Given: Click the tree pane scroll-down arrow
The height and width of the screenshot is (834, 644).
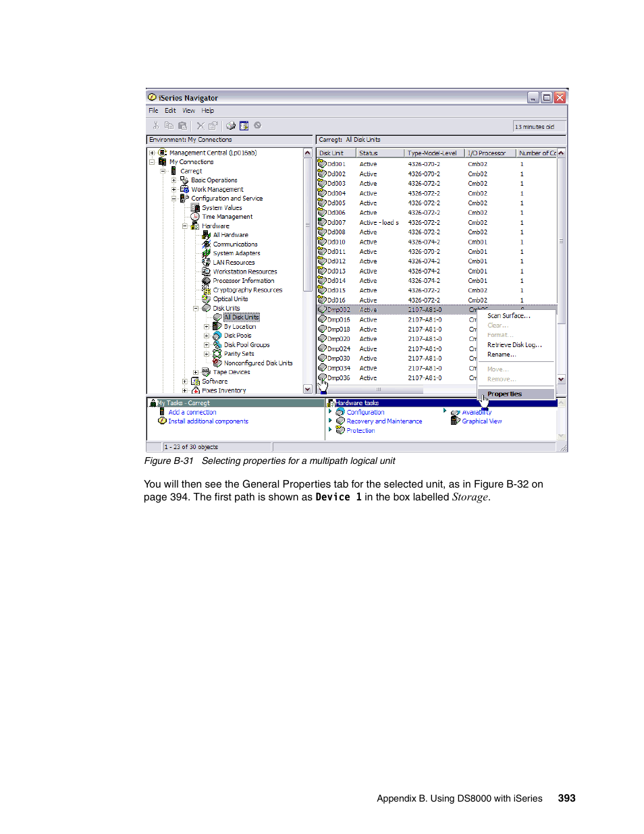Looking at the screenshot, I should pos(308,389).
